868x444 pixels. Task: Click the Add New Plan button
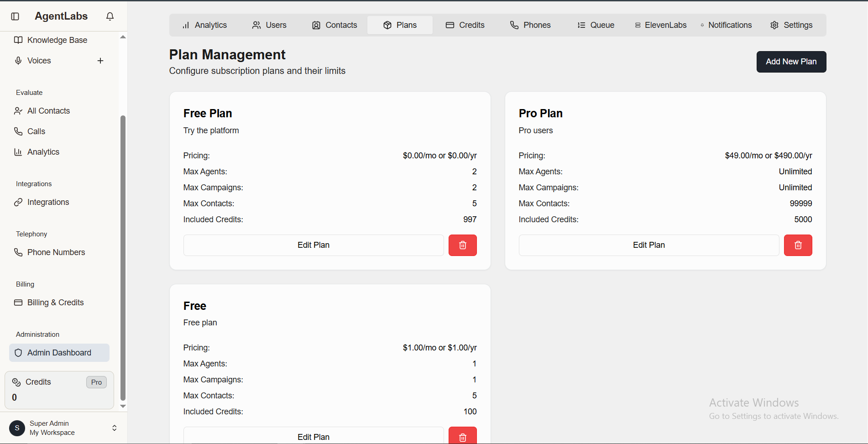pos(791,62)
